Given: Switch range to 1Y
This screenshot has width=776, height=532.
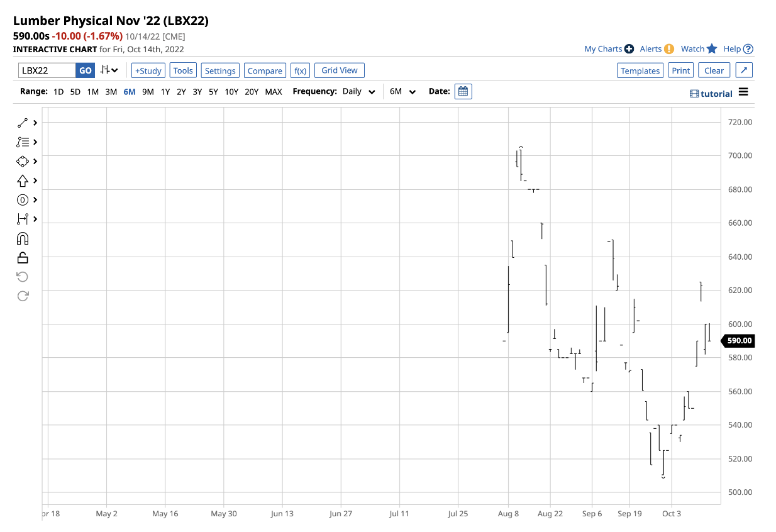Looking at the screenshot, I should click(x=165, y=92).
